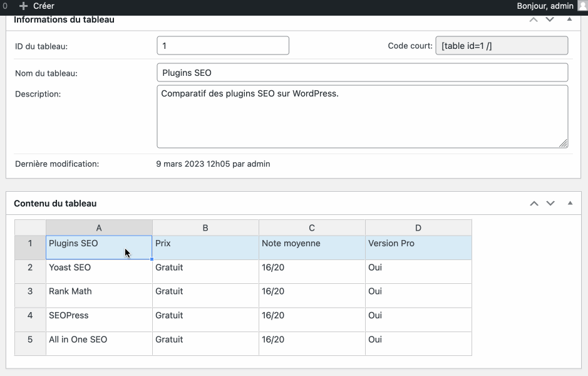Select 'Gratuit' cell in Yoast SEO row
This screenshot has width=588, height=376.
tap(205, 271)
